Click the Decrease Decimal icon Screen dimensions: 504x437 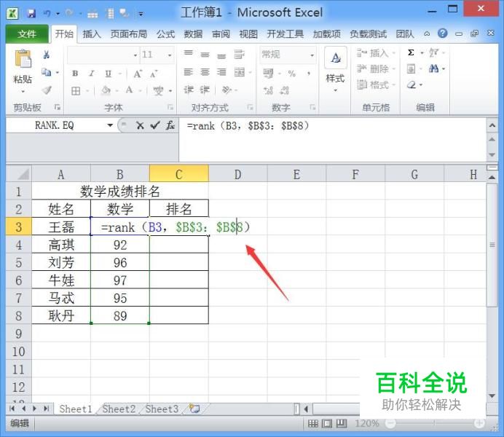click(x=284, y=90)
